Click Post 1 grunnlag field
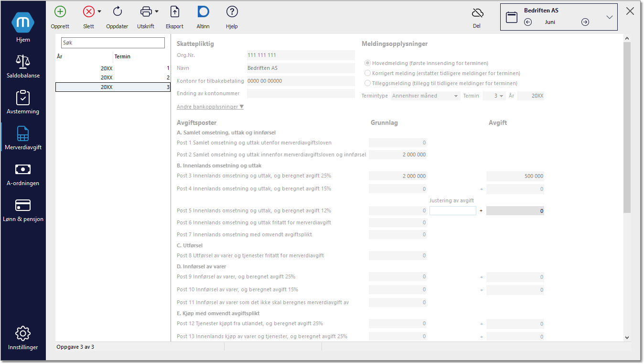 tap(397, 143)
